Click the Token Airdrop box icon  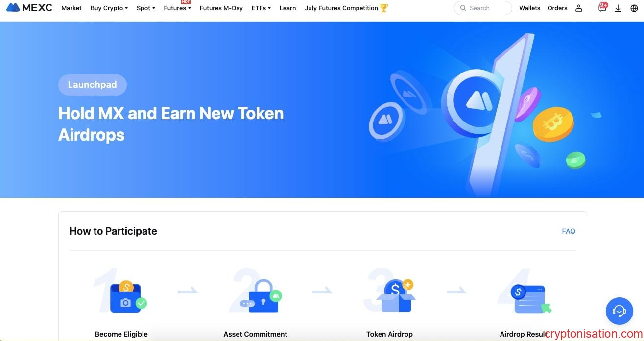pyautogui.click(x=396, y=295)
